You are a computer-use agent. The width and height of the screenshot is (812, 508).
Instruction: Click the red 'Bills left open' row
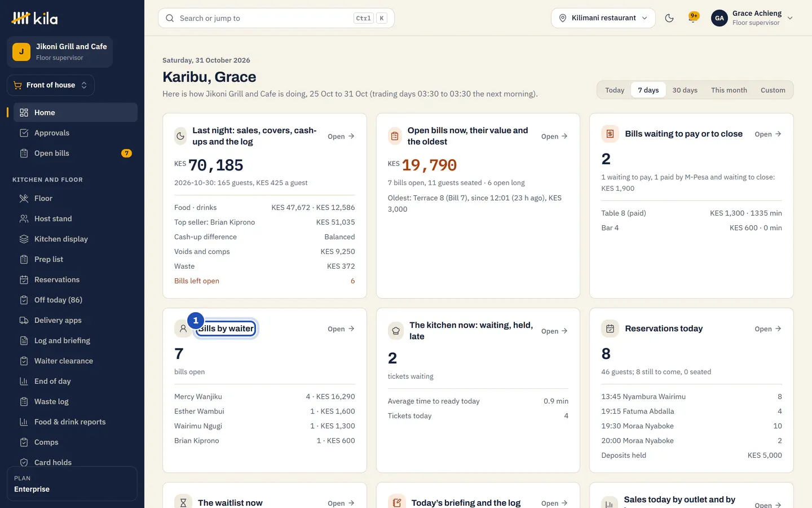coord(264,281)
